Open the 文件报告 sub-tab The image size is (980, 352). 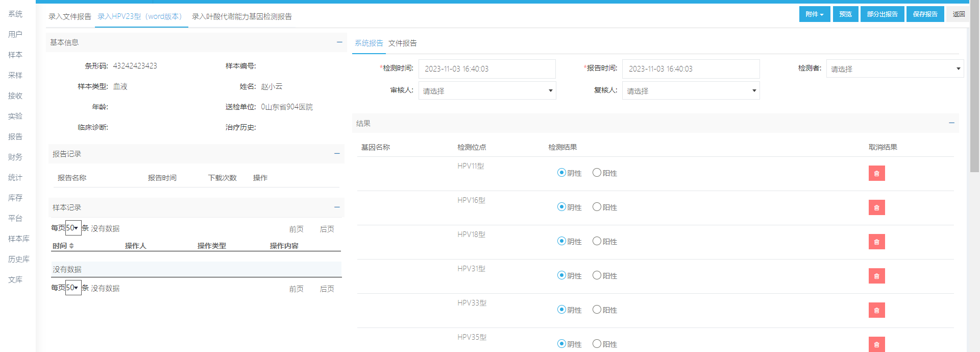(x=403, y=43)
